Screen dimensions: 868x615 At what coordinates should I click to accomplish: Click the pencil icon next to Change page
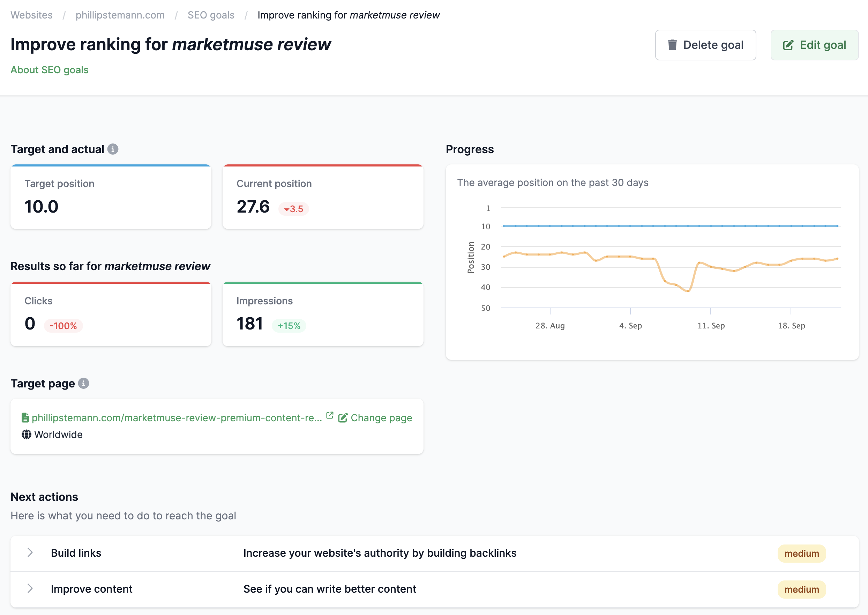[x=343, y=418]
